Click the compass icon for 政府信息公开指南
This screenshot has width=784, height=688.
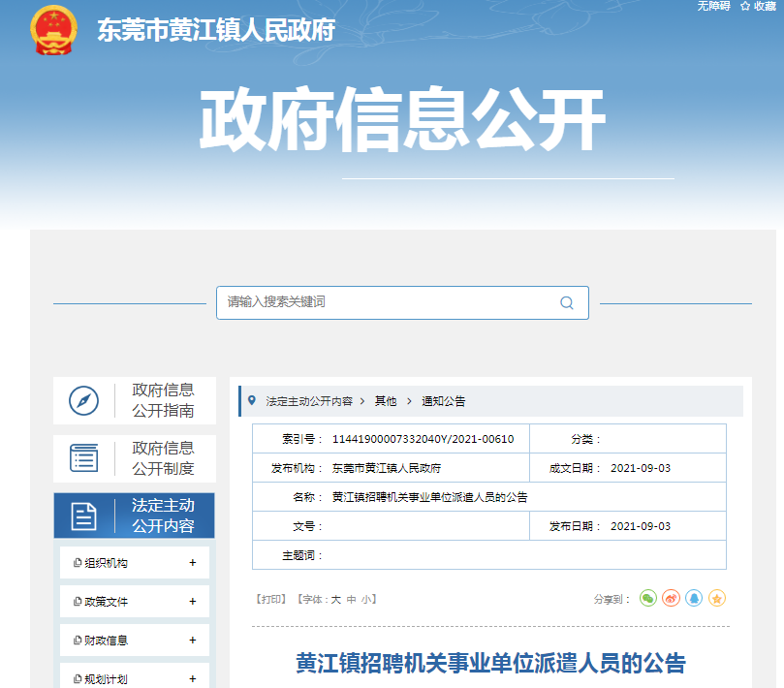84,400
